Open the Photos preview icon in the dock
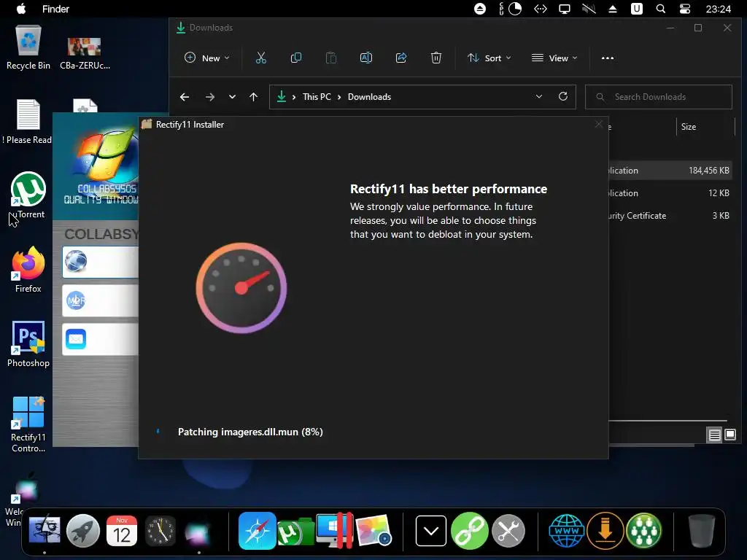 [373, 531]
